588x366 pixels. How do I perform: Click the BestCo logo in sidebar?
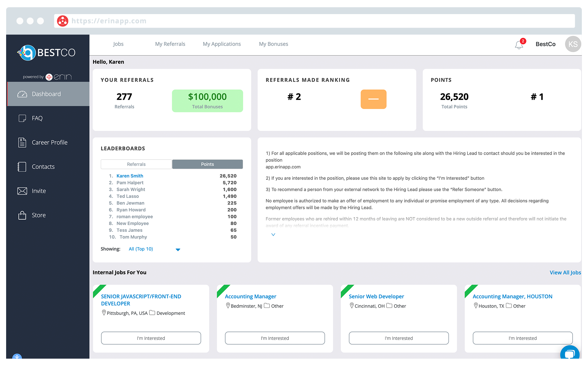click(x=47, y=53)
